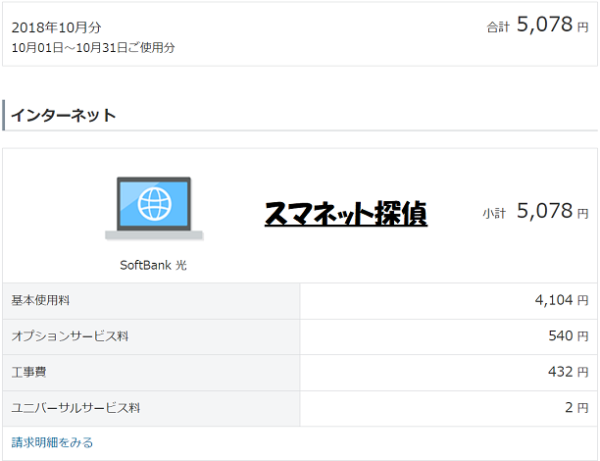
Task: Select the オプションサービス料 row label
Action: 70,336
